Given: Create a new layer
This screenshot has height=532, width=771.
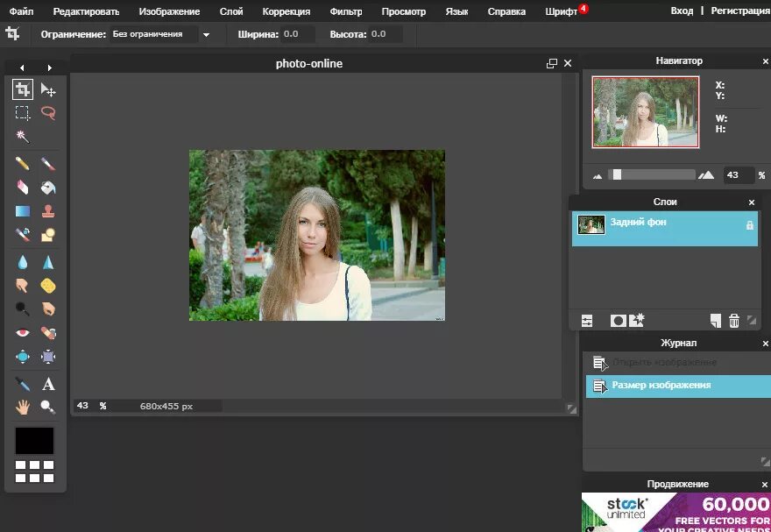Looking at the screenshot, I should coord(716,321).
